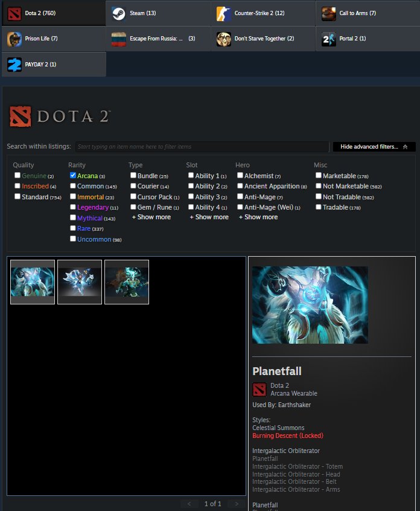
Task: Check the Bundle type filter
Action: tap(133, 175)
